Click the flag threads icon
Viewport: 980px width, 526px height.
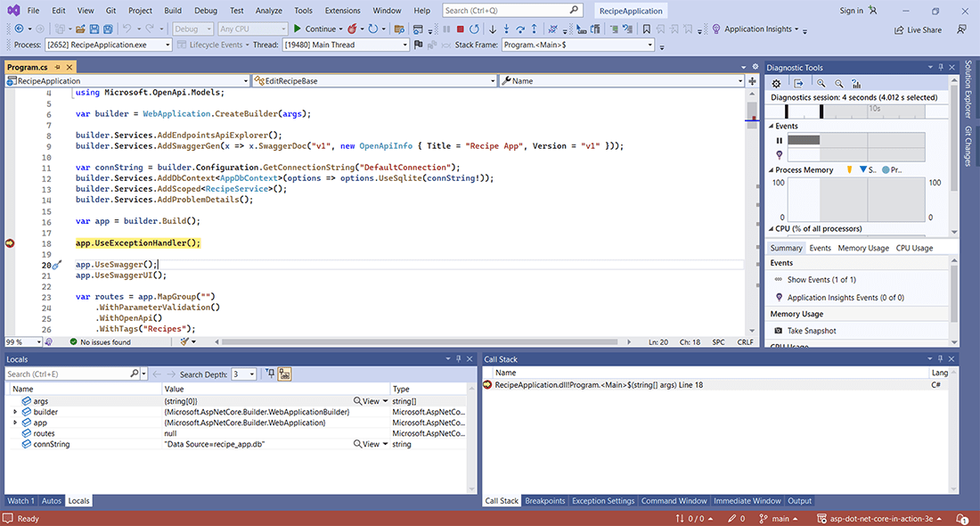(418, 45)
